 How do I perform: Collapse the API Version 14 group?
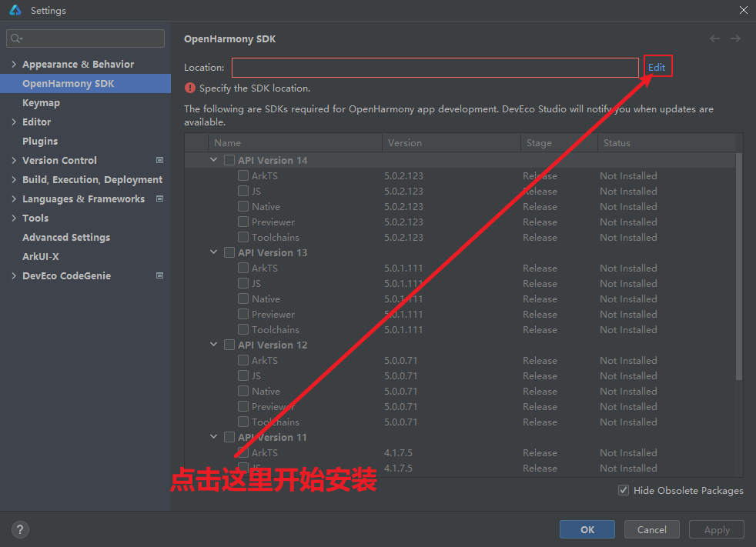click(x=213, y=159)
